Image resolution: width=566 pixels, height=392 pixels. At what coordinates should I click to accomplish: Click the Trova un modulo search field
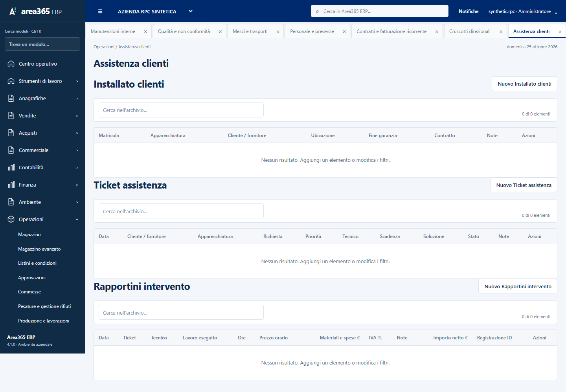click(x=42, y=44)
